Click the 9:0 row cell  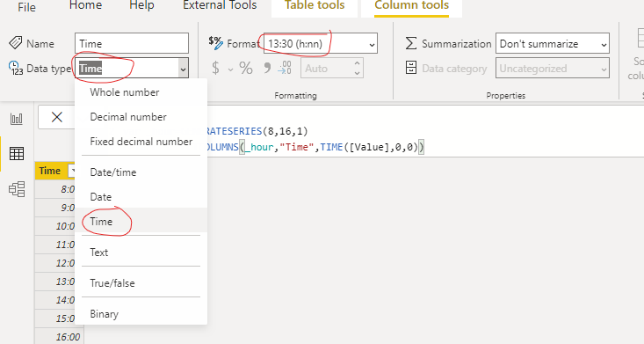55,208
